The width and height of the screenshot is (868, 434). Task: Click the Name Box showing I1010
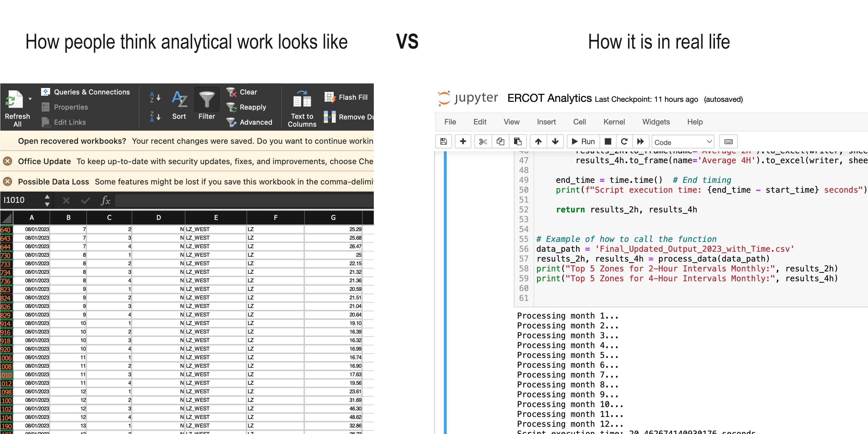tap(22, 200)
